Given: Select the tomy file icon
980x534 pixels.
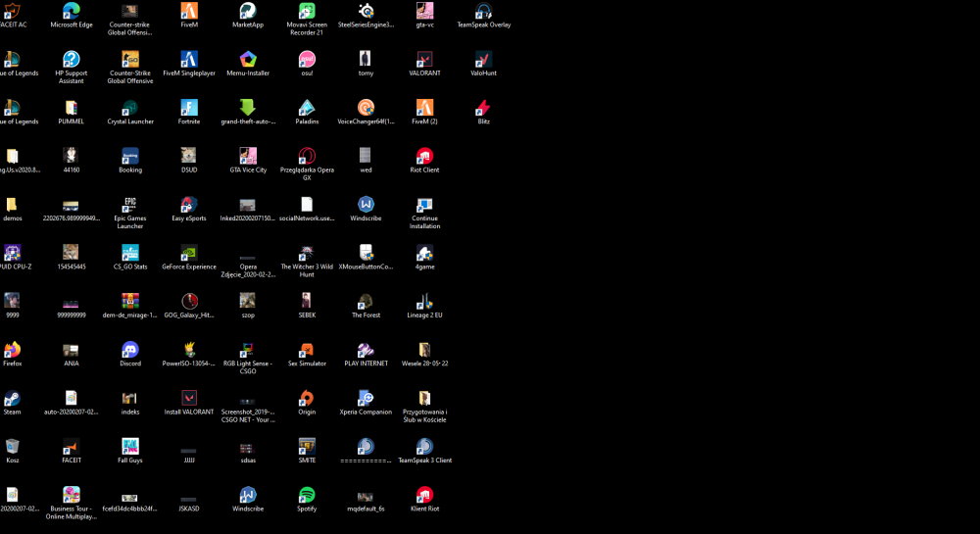Looking at the screenshot, I should [x=366, y=59].
